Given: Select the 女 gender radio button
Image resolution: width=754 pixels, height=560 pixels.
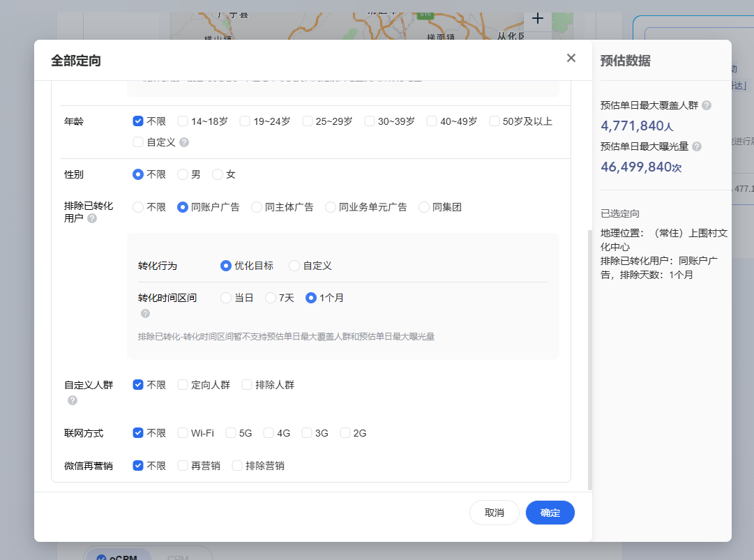Looking at the screenshot, I should tap(218, 174).
